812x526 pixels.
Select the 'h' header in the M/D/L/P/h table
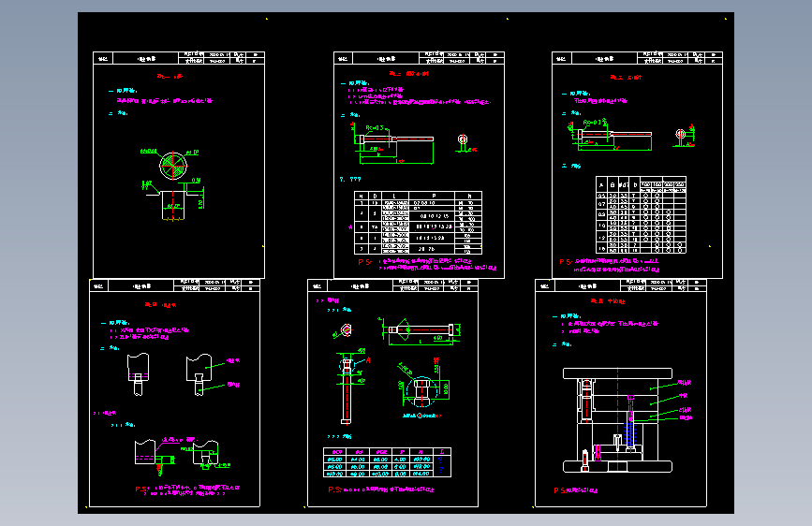tap(468, 196)
